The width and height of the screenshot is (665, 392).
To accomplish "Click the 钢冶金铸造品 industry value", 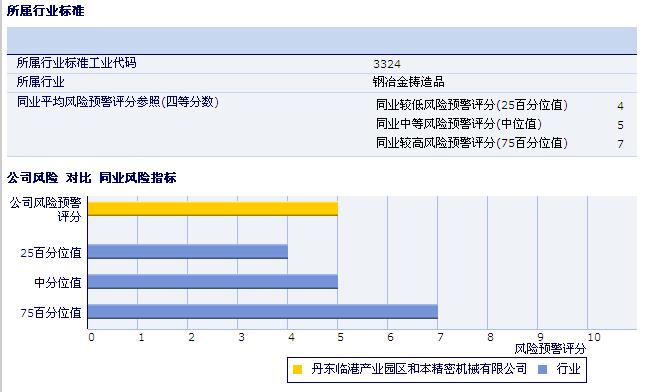I will coord(408,81).
